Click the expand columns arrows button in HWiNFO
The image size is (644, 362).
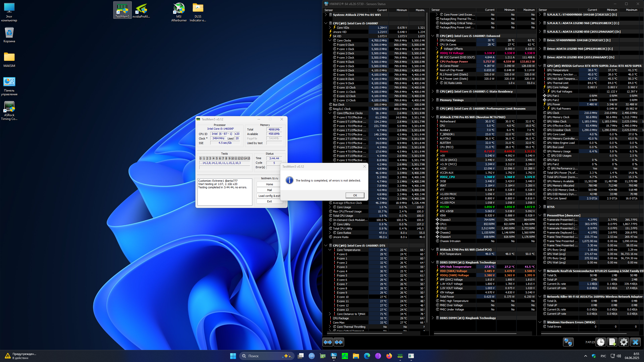click(328, 342)
